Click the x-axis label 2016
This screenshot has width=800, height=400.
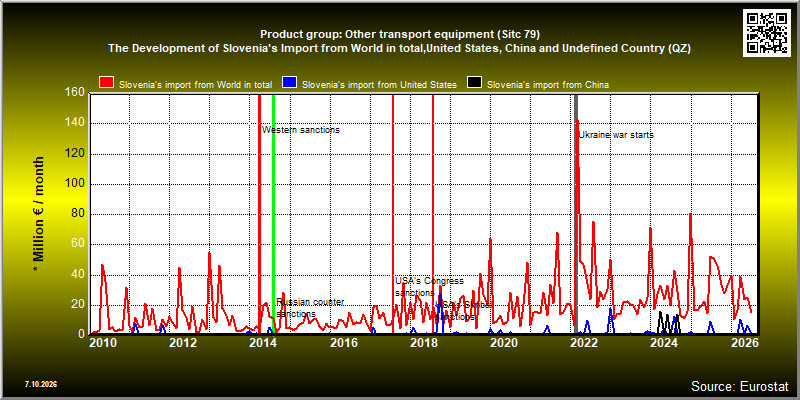point(343,342)
